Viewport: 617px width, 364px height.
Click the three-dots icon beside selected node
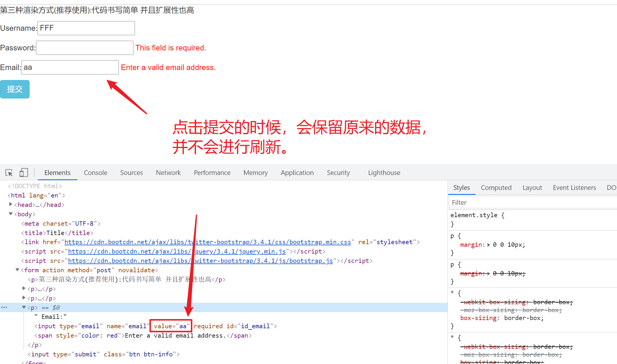click(x=4, y=307)
